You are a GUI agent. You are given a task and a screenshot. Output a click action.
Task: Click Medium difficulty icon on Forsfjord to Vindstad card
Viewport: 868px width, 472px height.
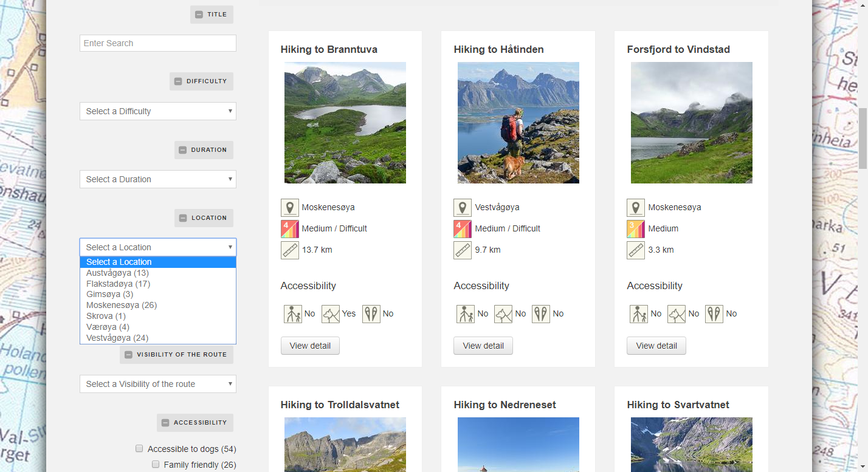[636, 229]
